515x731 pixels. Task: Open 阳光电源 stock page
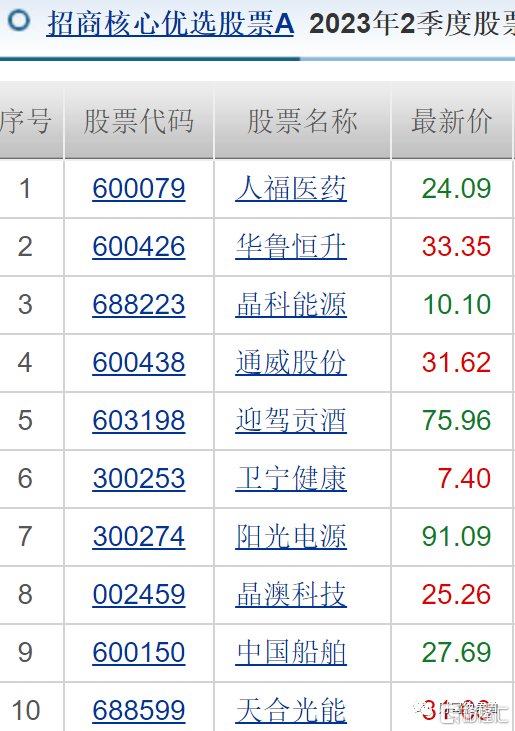point(291,537)
